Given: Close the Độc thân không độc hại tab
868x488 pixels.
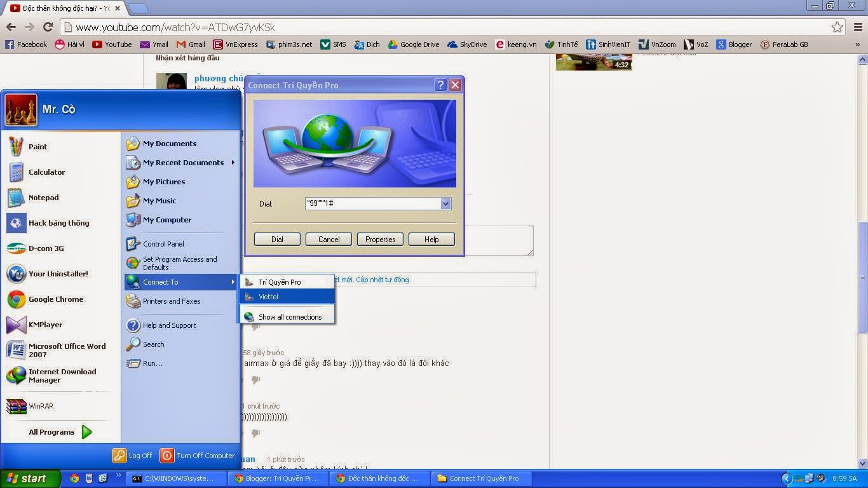Looking at the screenshot, I should click(x=118, y=8).
